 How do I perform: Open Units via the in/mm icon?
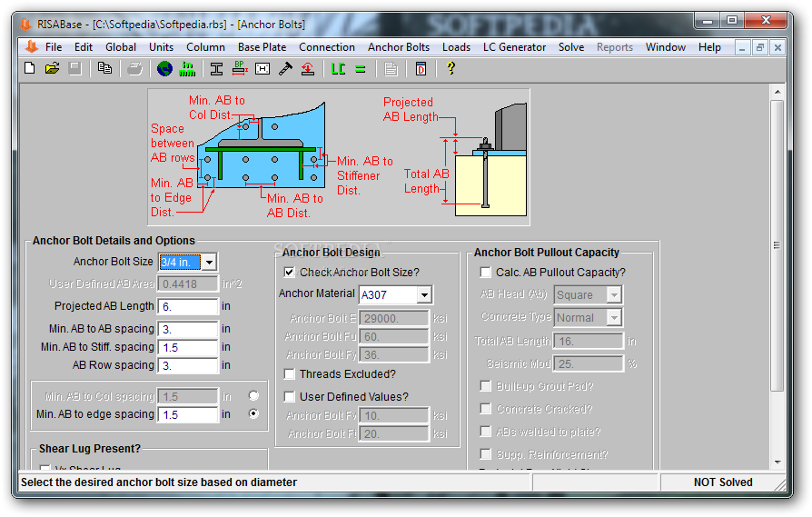(x=187, y=68)
